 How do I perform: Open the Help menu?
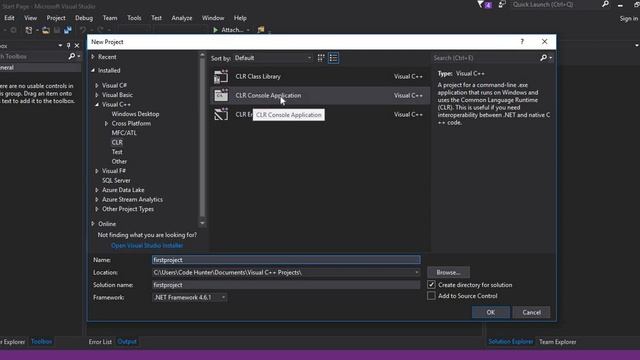coord(240,18)
